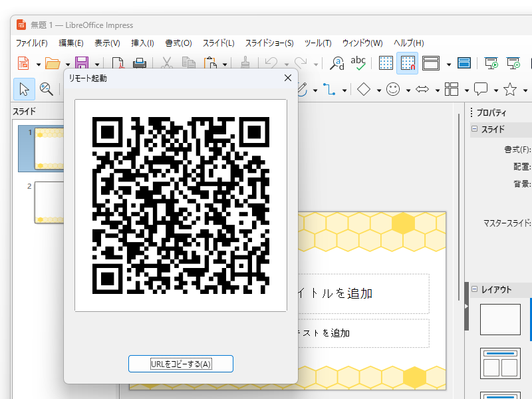The height and width of the screenshot is (399, 532).
Task: Click the Cut scissors icon
Action: click(x=166, y=63)
